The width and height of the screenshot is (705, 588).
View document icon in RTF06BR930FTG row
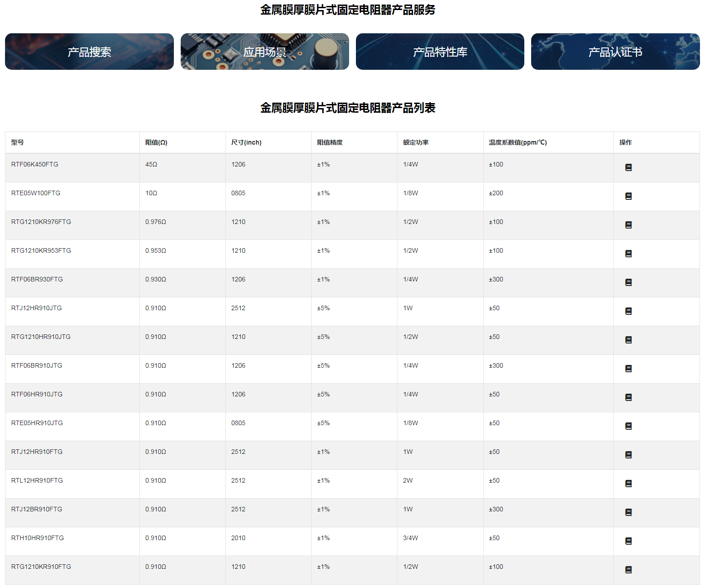click(628, 282)
